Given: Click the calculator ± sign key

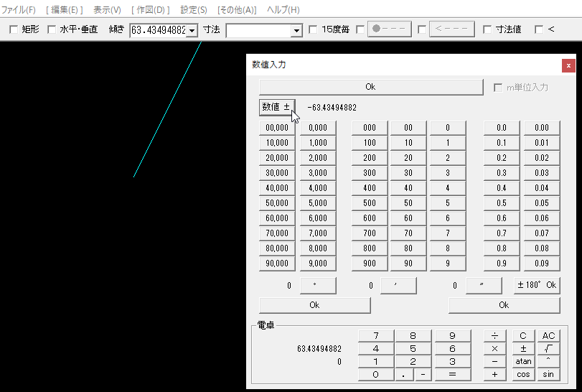Looking at the screenshot, I should click(523, 349).
